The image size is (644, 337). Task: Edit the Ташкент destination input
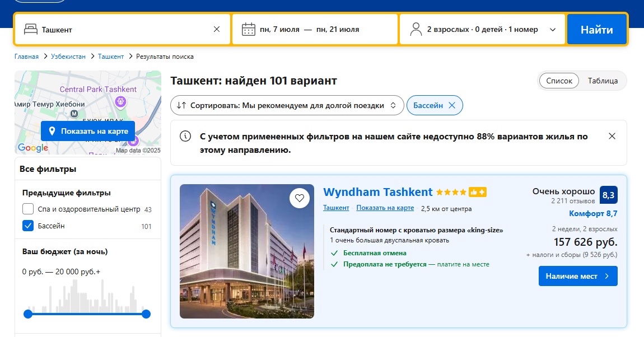point(123,29)
